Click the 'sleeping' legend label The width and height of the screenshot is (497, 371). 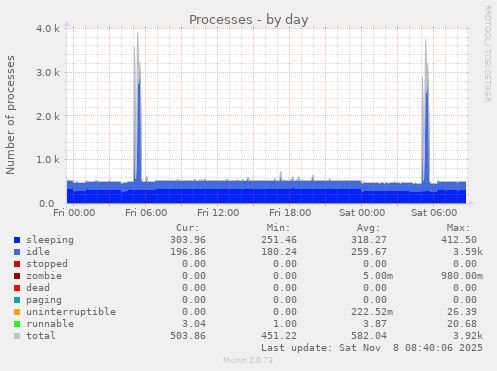(x=50, y=240)
